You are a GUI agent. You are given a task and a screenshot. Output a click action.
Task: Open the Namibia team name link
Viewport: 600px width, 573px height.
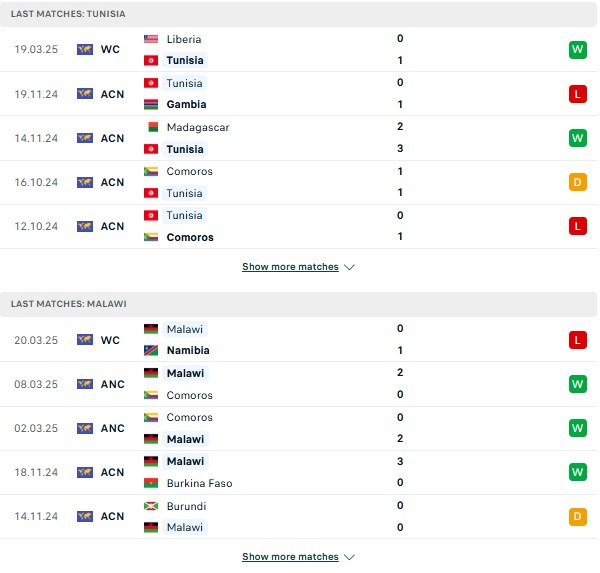(x=188, y=350)
